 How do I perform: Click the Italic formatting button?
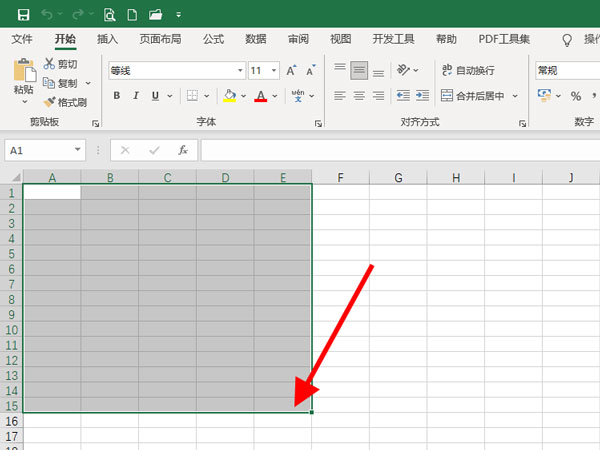point(137,96)
